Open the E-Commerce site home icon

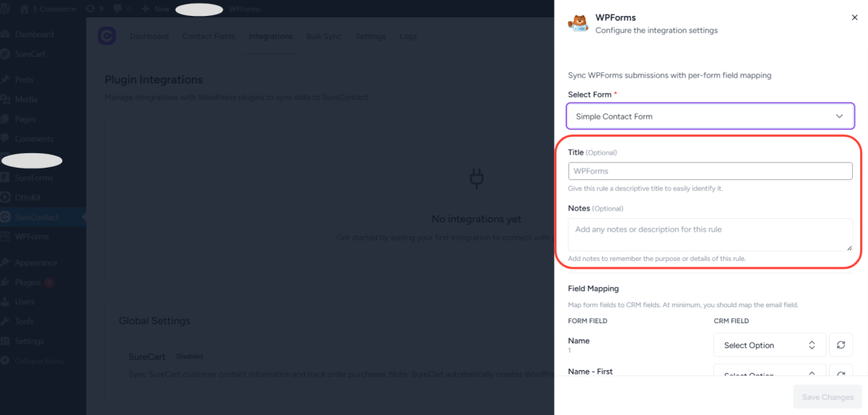click(25, 9)
